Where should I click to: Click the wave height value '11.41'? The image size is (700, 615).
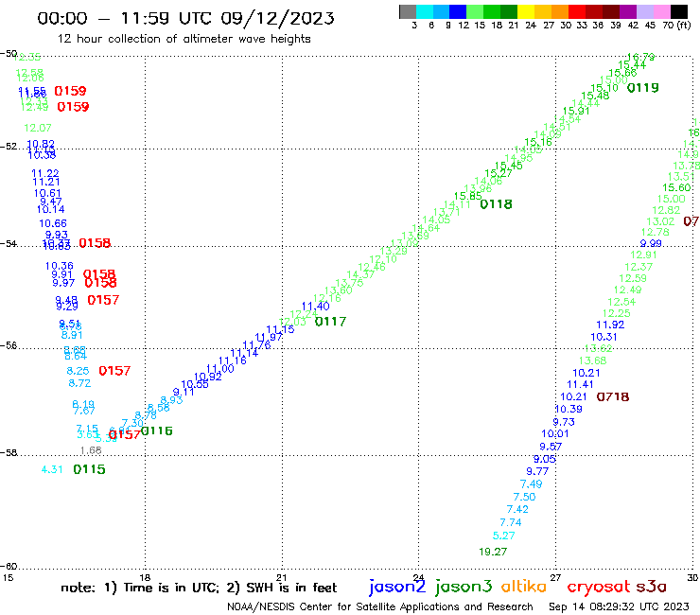pos(580,384)
